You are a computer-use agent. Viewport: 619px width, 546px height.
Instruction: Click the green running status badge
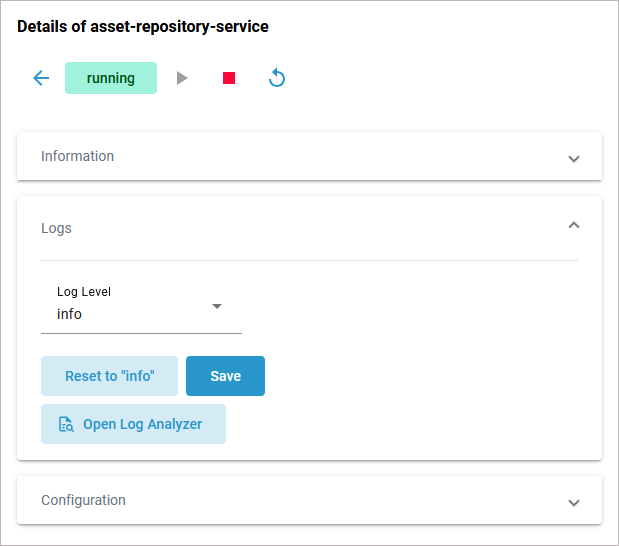point(111,78)
